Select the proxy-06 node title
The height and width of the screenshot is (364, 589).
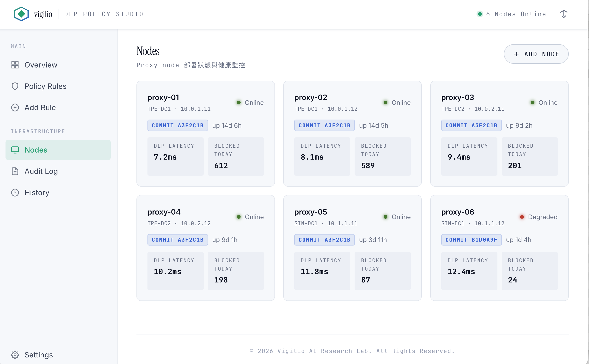(458, 212)
